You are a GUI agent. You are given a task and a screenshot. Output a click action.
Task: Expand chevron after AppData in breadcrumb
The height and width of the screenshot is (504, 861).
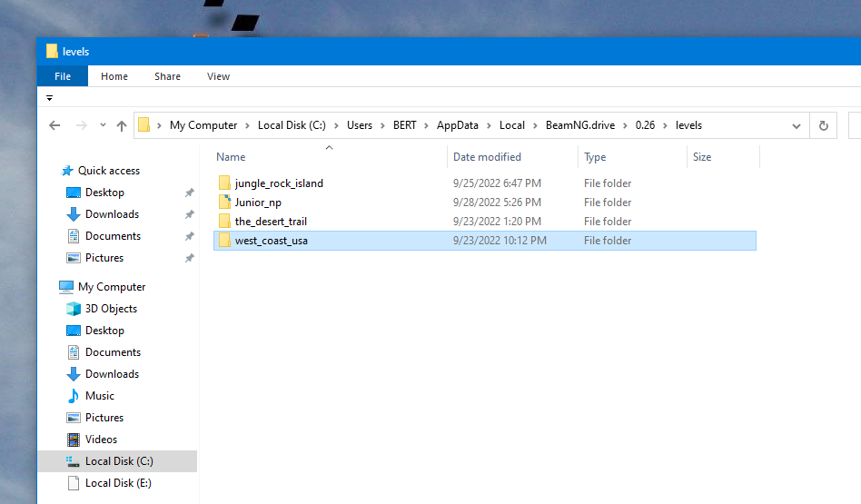(x=489, y=125)
